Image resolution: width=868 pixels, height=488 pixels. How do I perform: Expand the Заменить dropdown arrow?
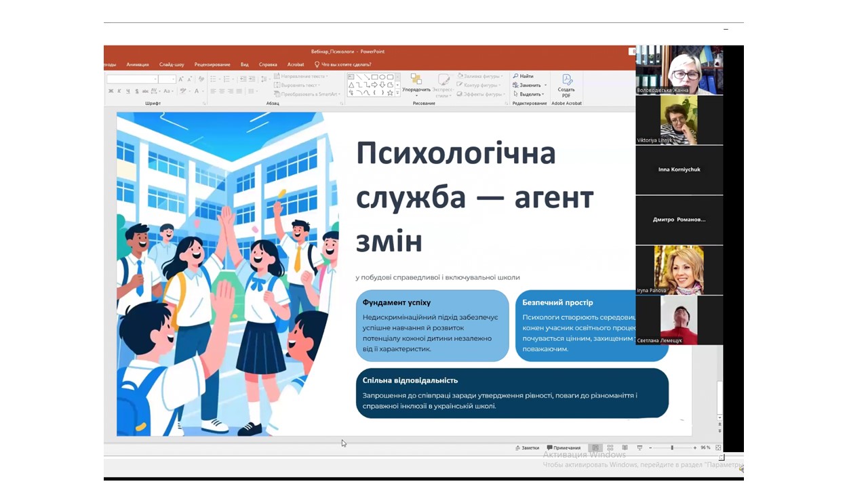tap(544, 85)
